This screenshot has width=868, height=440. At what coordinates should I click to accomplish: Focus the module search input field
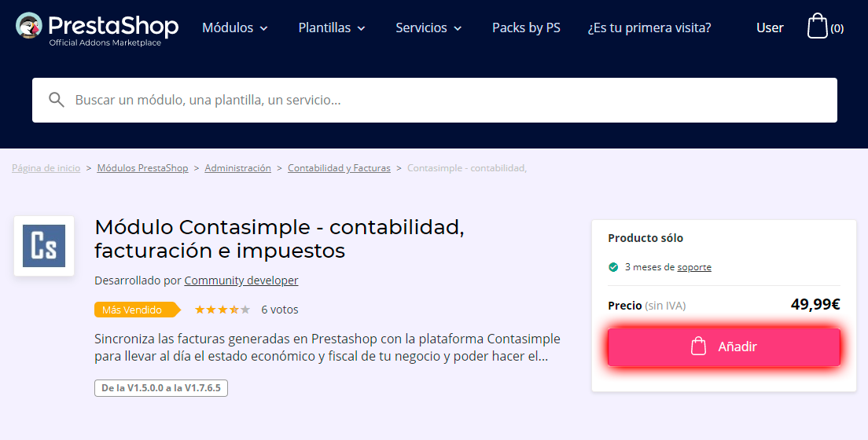click(x=435, y=100)
